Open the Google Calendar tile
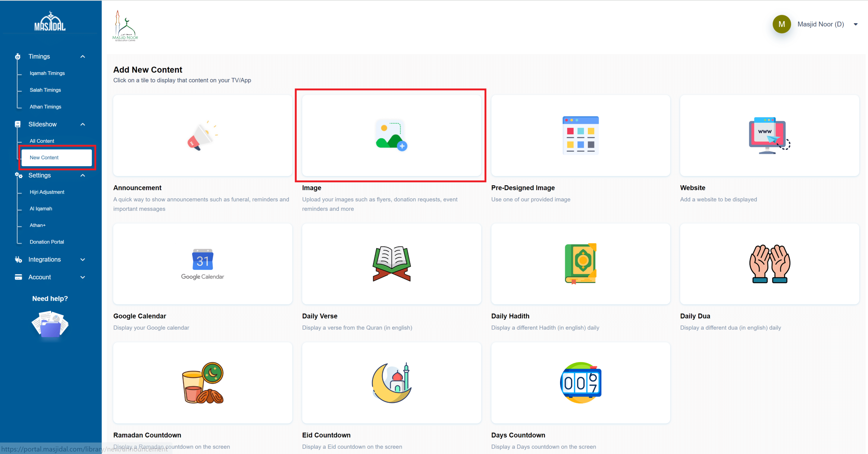Screen dimensions: 868x454 pos(202,264)
